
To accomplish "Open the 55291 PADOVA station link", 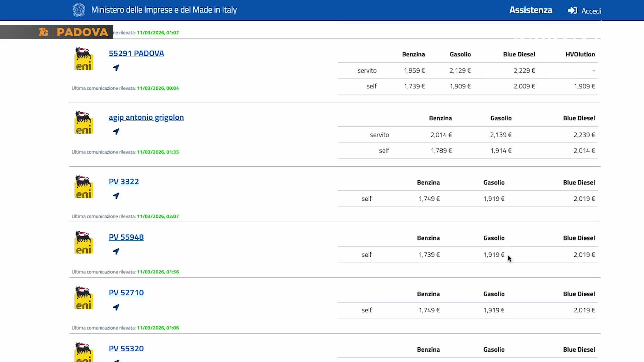I will click(136, 53).
